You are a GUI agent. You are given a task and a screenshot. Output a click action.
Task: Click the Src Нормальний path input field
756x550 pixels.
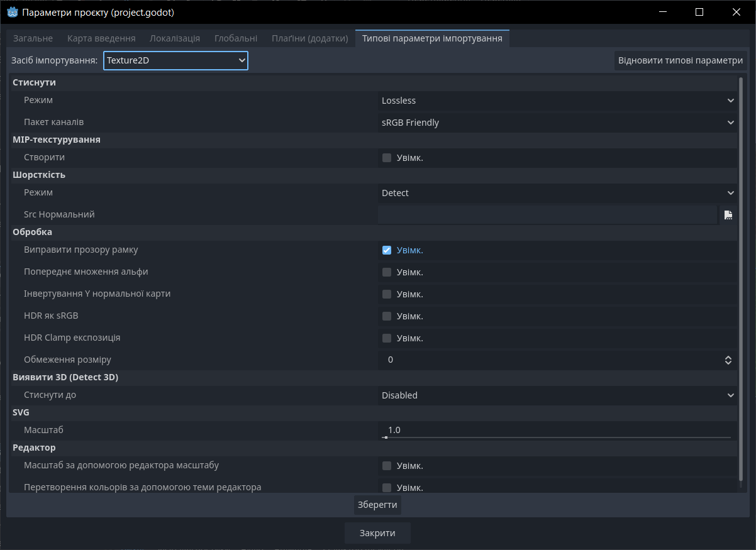coord(547,215)
